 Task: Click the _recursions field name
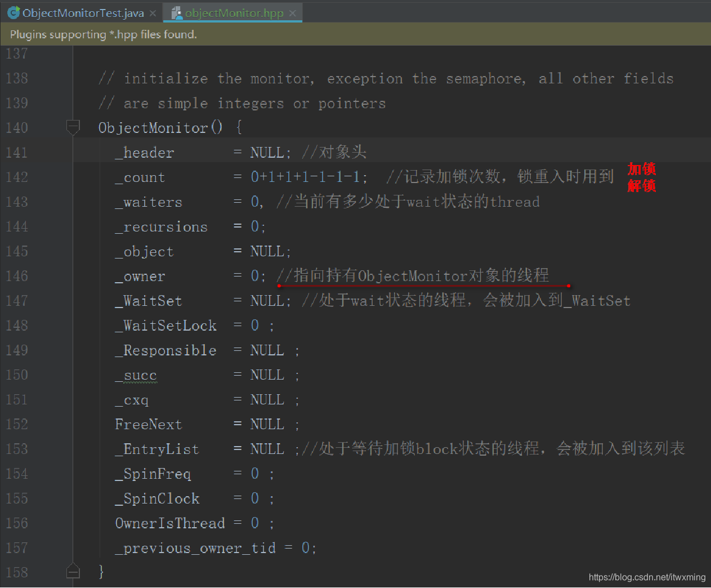pos(162,227)
